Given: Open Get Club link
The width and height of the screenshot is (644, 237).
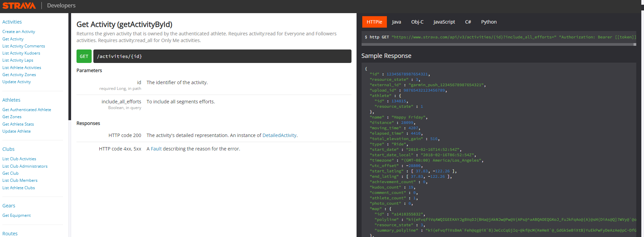Looking at the screenshot, I should (10, 173).
